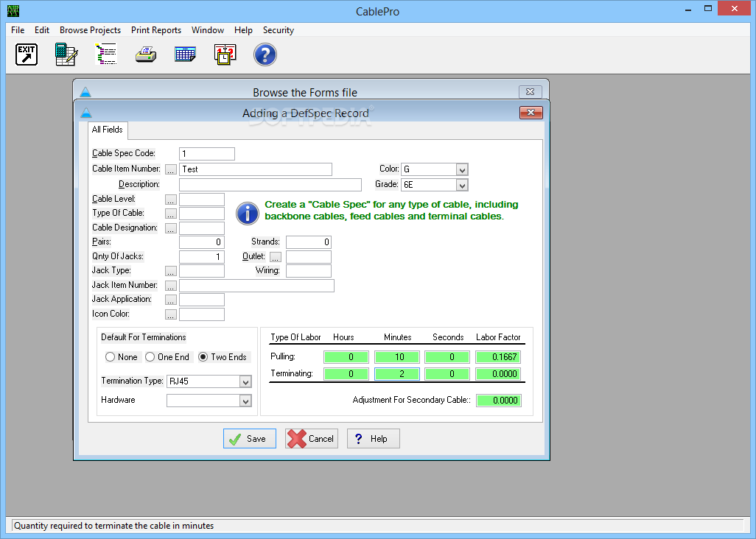This screenshot has height=539, width=756.
Task: Click the Jack Item Number text field
Action: pyautogui.click(x=256, y=286)
